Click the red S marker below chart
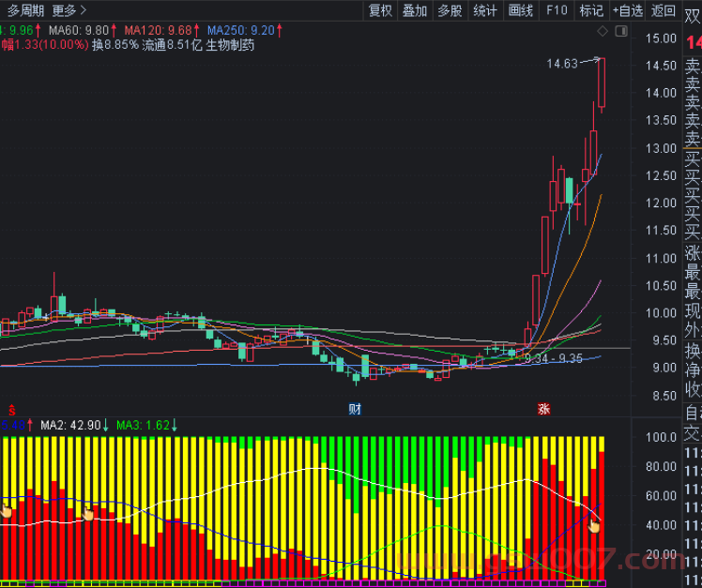This screenshot has height=588, width=702. pyautogui.click(x=12, y=409)
